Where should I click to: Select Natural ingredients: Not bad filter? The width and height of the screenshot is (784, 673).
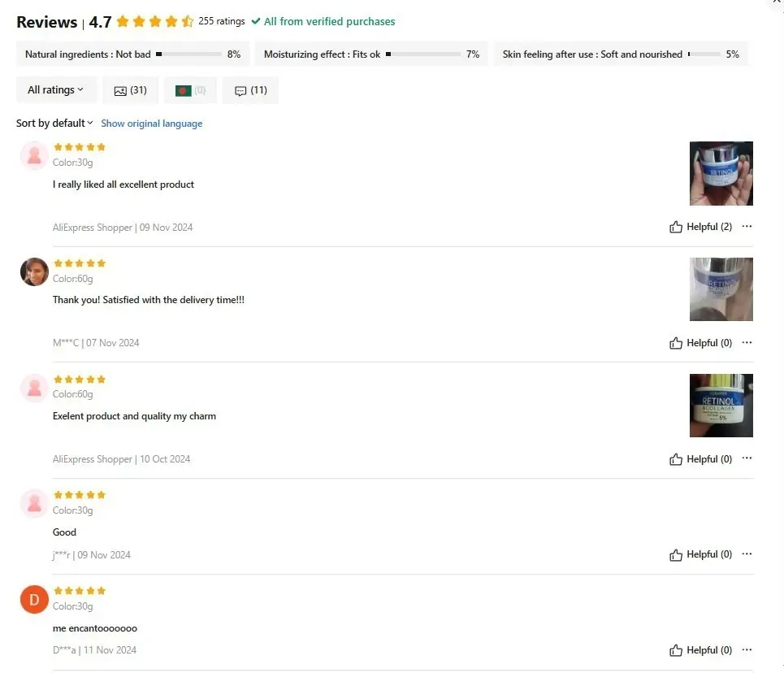[132, 54]
